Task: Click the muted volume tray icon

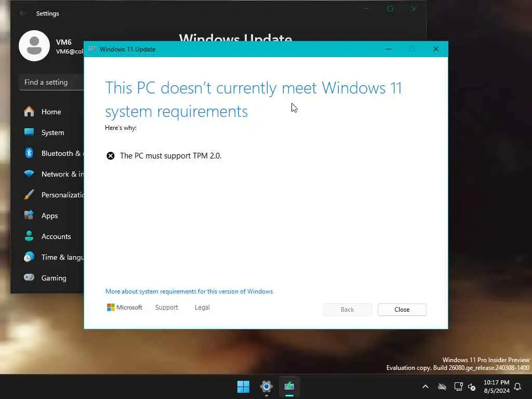Action: [472, 387]
